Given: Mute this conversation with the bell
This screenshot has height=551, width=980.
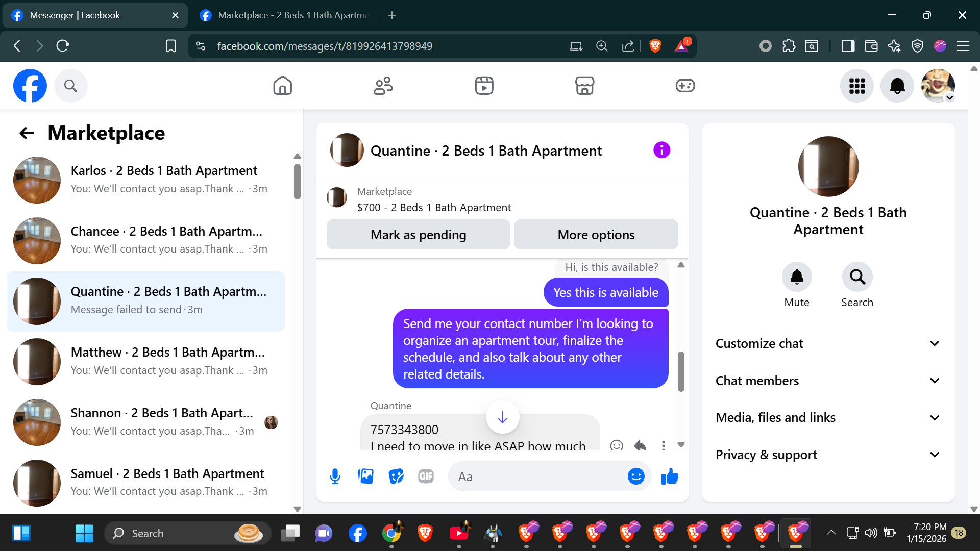Looking at the screenshot, I should coord(797,277).
